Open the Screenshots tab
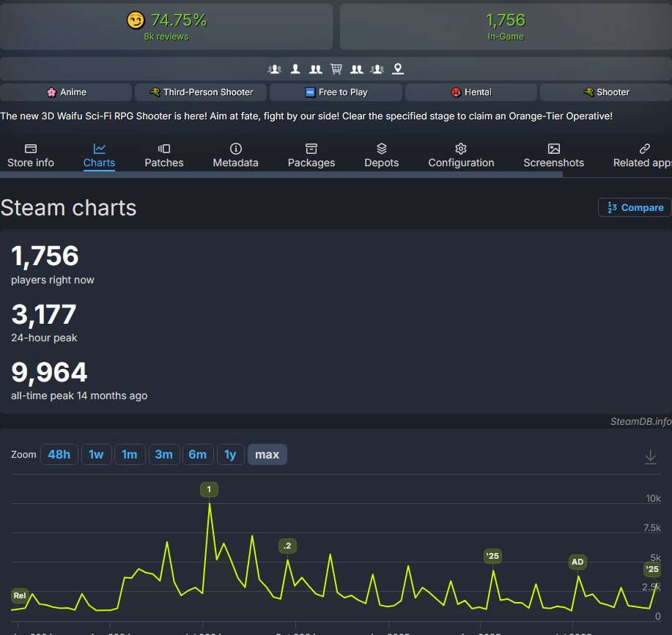This screenshot has width=672, height=635. pos(553,156)
